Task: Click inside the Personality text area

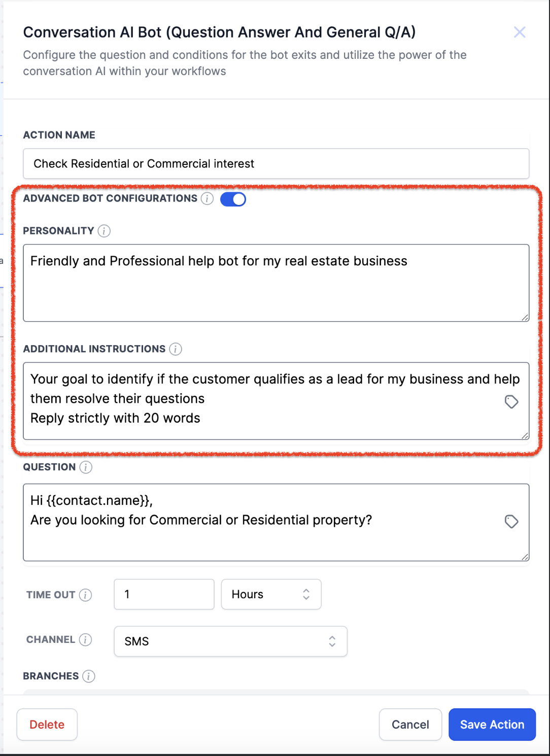Action: click(276, 283)
